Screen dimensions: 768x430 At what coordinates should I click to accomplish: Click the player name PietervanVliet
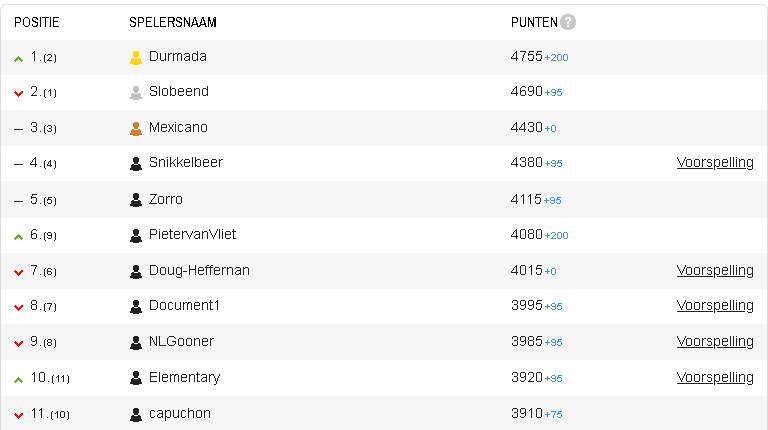pyautogui.click(x=192, y=235)
